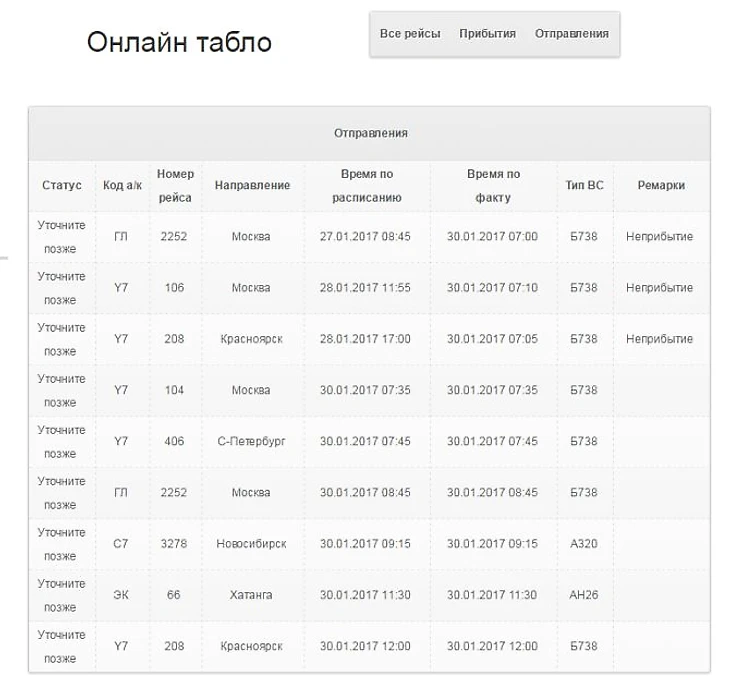Click destination Хатанга

click(x=251, y=595)
